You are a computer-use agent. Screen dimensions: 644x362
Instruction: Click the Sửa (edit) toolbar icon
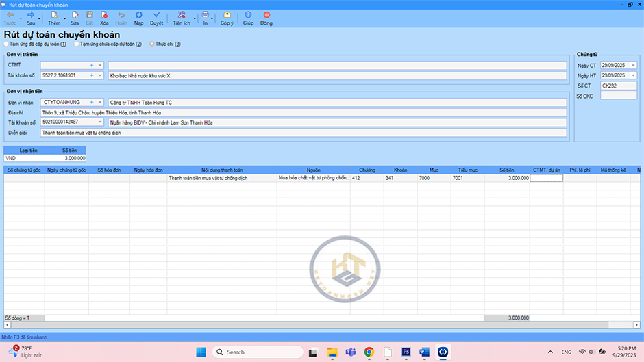coord(75,14)
